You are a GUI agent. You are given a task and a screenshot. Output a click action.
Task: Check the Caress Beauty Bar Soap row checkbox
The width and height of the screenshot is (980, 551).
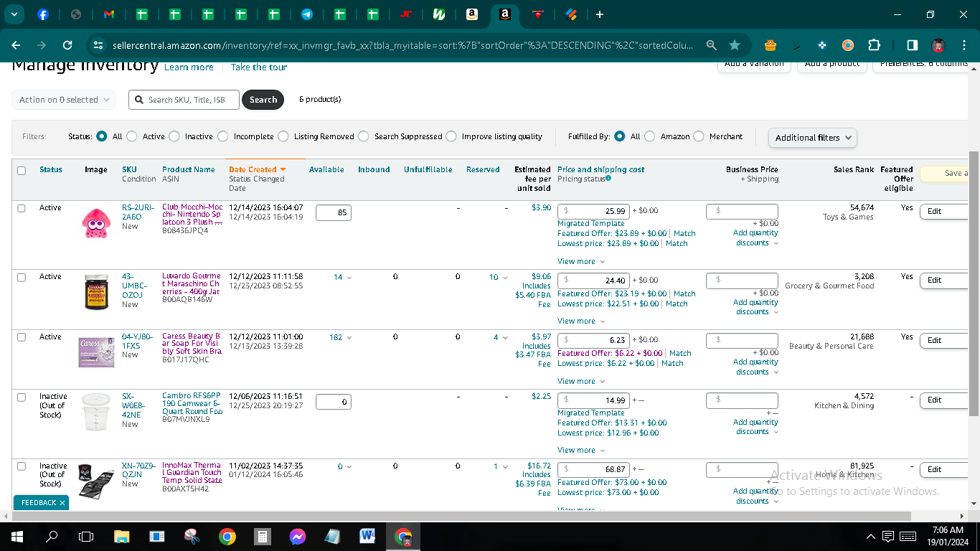(x=22, y=337)
